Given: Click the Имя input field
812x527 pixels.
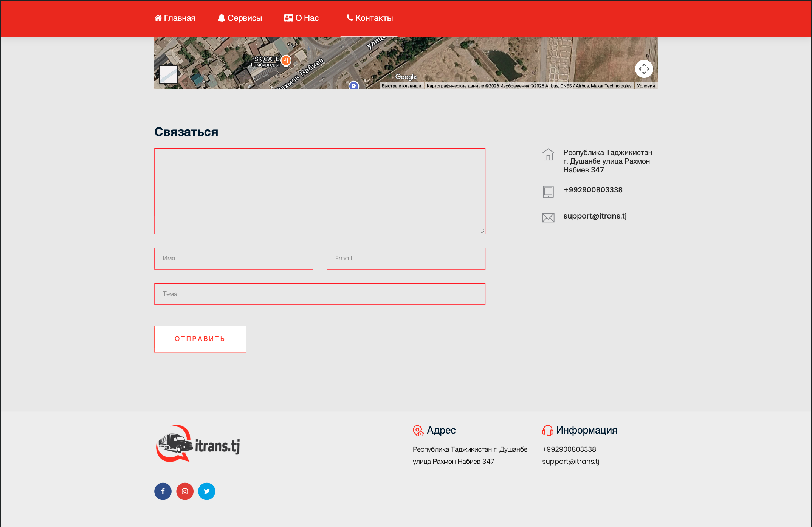Looking at the screenshot, I should coord(234,259).
